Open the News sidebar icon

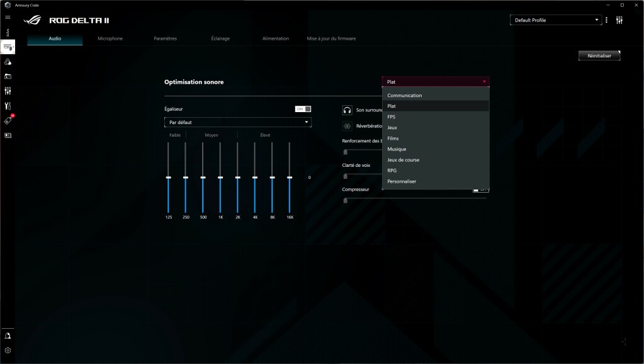pos(8,135)
